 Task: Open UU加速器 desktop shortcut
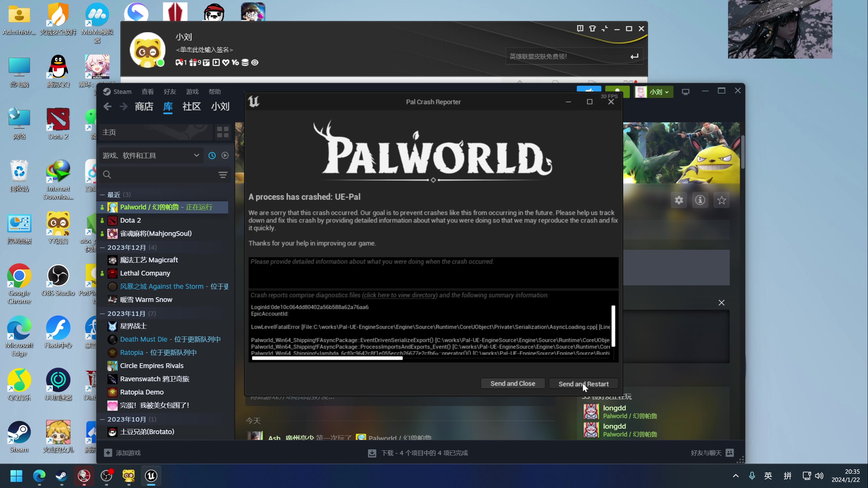(x=58, y=385)
